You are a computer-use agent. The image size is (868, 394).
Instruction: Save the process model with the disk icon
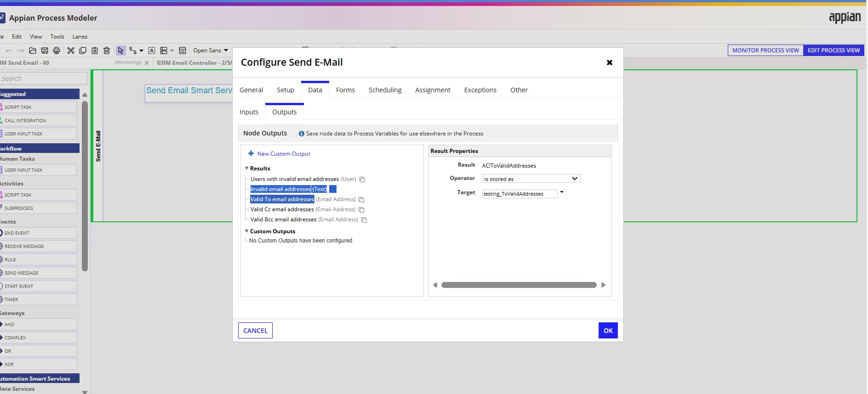pos(45,51)
